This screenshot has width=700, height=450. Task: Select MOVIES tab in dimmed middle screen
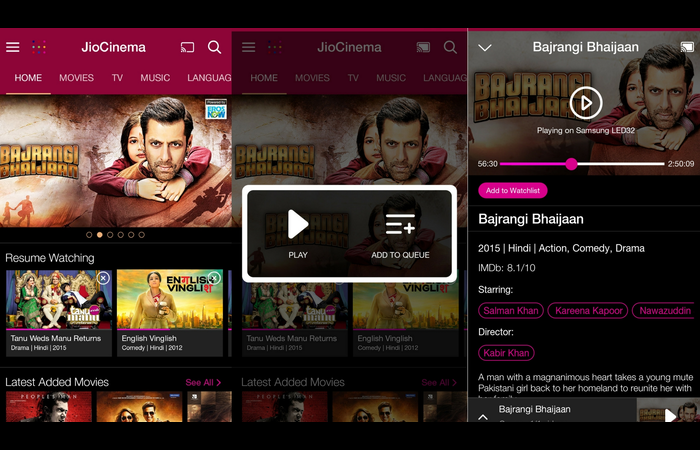point(312,78)
